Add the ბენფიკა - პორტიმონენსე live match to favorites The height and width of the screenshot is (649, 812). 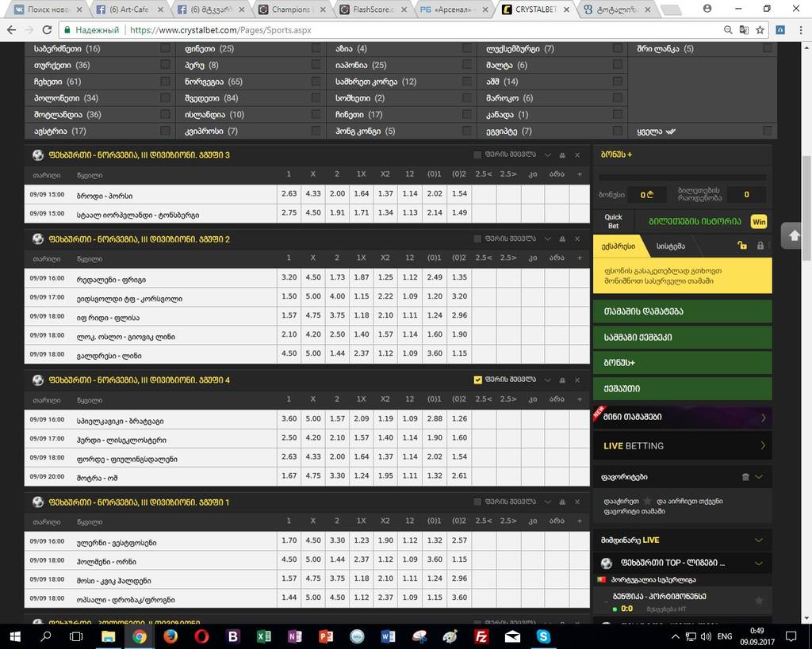point(759,601)
